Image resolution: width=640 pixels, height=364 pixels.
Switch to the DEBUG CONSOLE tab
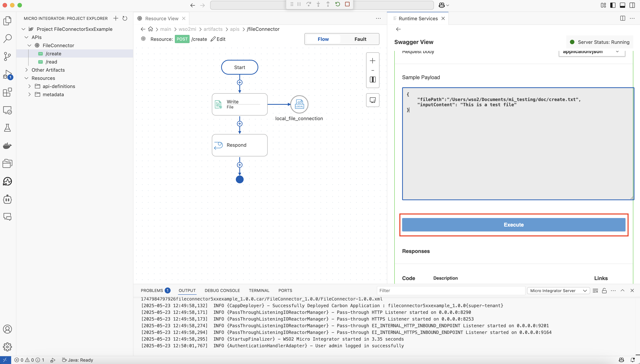(222, 290)
